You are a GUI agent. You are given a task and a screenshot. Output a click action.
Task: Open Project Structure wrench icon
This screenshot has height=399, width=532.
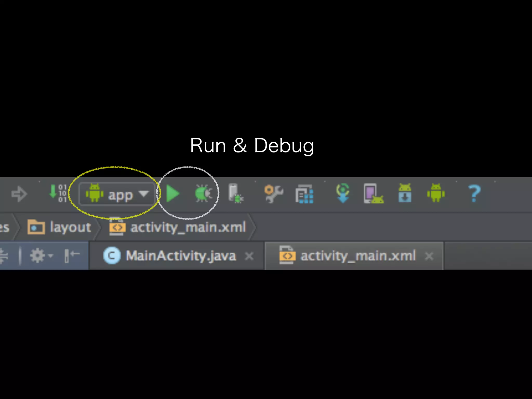click(x=274, y=194)
